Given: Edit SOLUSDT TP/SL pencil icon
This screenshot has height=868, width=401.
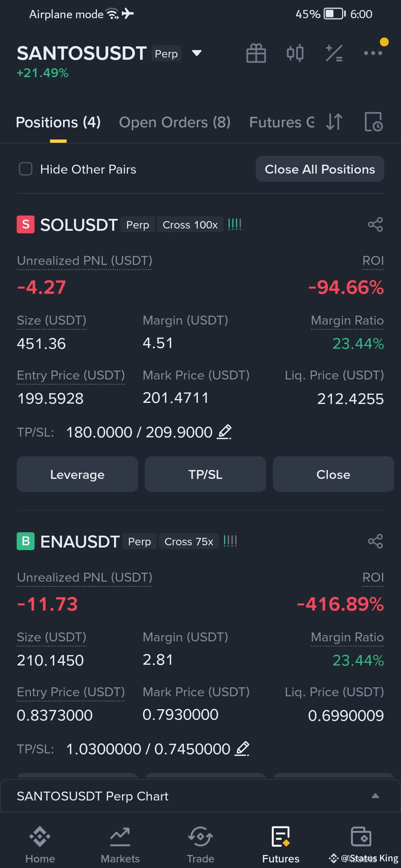Looking at the screenshot, I should [x=224, y=432].
